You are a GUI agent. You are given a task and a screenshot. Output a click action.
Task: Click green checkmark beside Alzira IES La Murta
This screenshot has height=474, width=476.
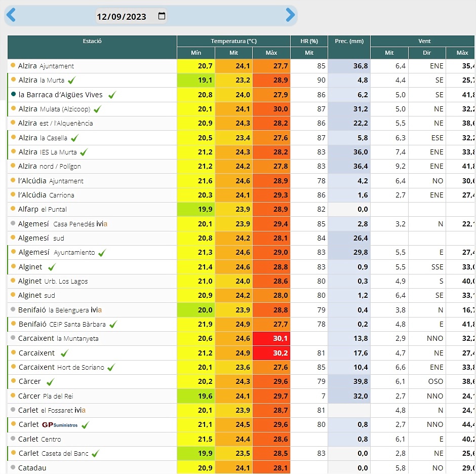(84, 152)
